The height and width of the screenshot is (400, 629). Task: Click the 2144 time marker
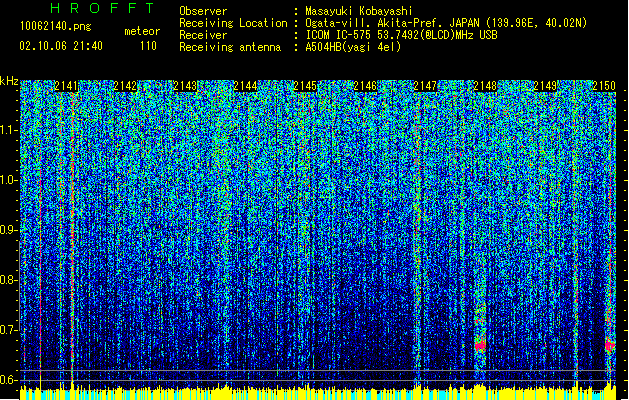246,86
